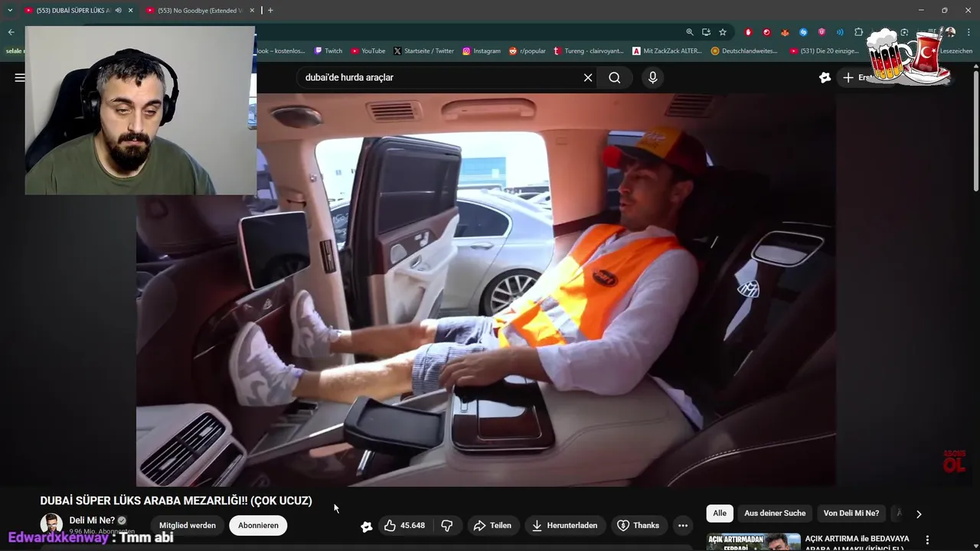Open the Startseite / Twitter bookmark
Viewport: 980px width, 551px height.
coord(423,51)
